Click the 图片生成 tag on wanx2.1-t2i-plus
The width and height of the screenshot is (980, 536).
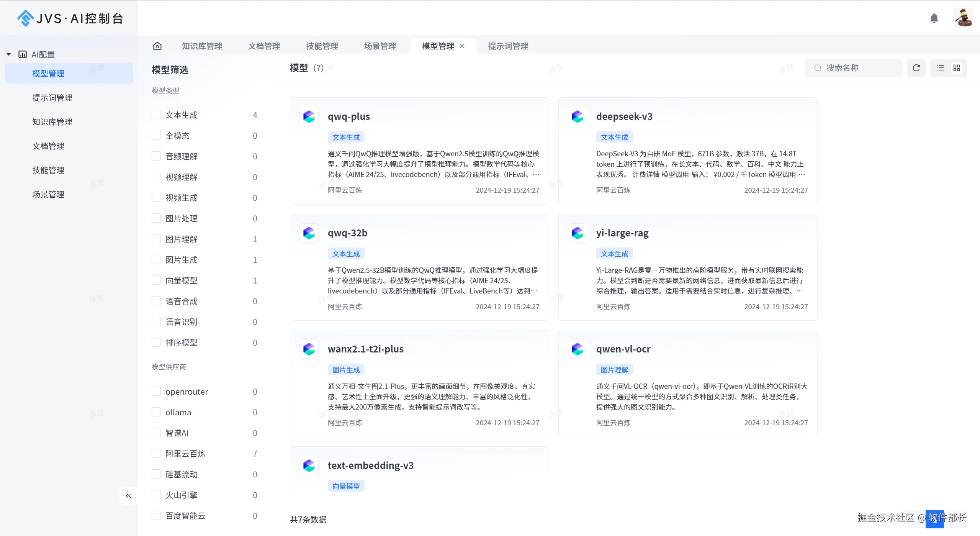(x=346, y=370)
